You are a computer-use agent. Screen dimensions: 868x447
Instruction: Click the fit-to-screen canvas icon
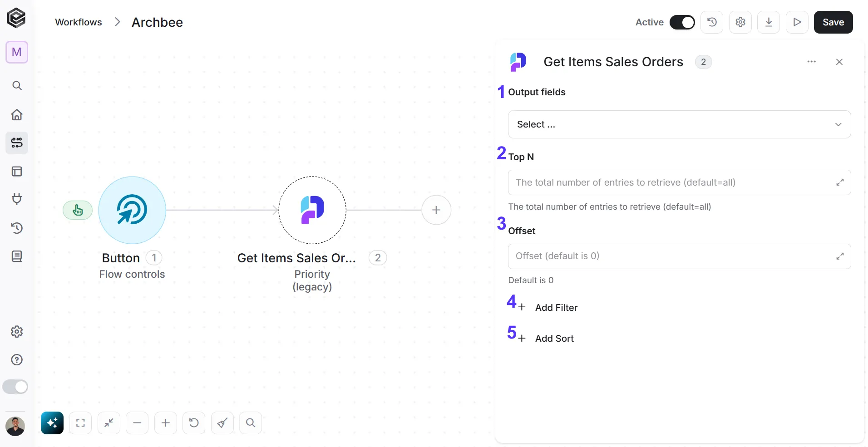tap(80, 423)
